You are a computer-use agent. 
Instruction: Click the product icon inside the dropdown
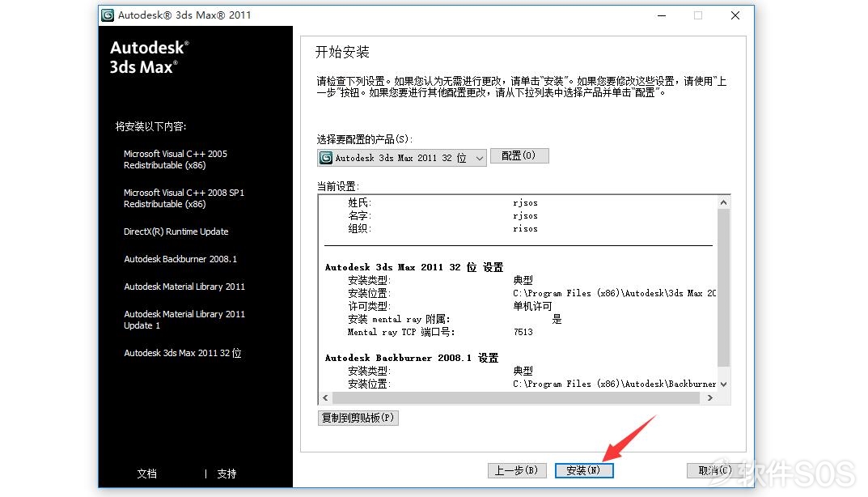(x=326, y=158)
